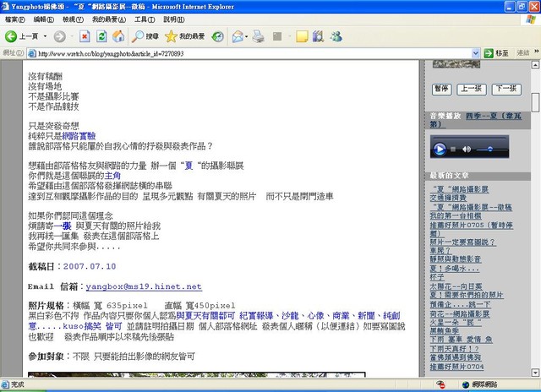Open the 工具 (Tools) menu

pos(145,19)
